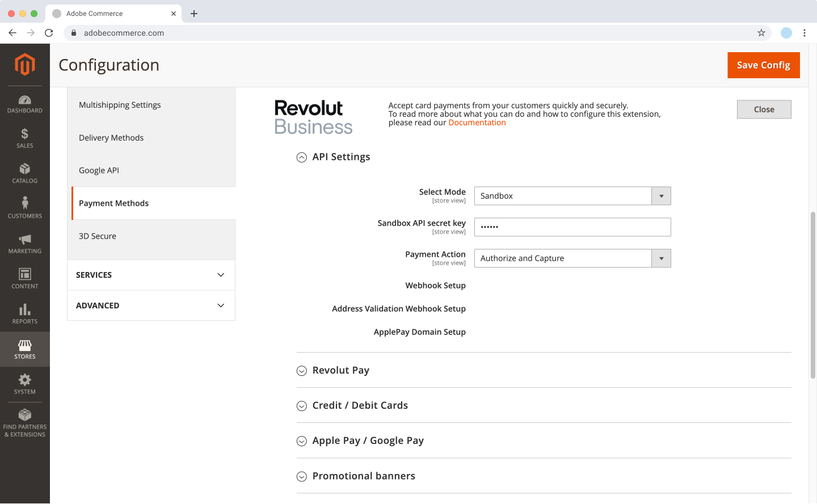The image size is (817, 504).
Task: Click the browser back arrow
Action: [x=12, y=33]
